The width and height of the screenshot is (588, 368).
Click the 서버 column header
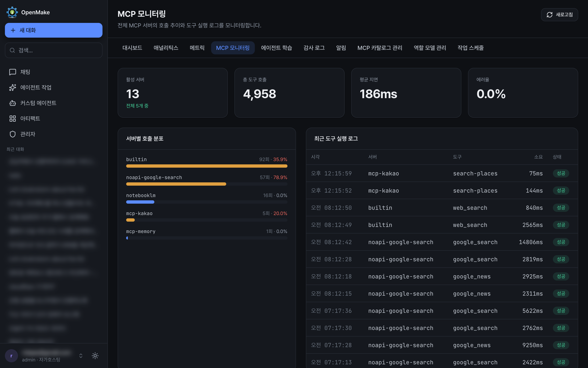372,157
